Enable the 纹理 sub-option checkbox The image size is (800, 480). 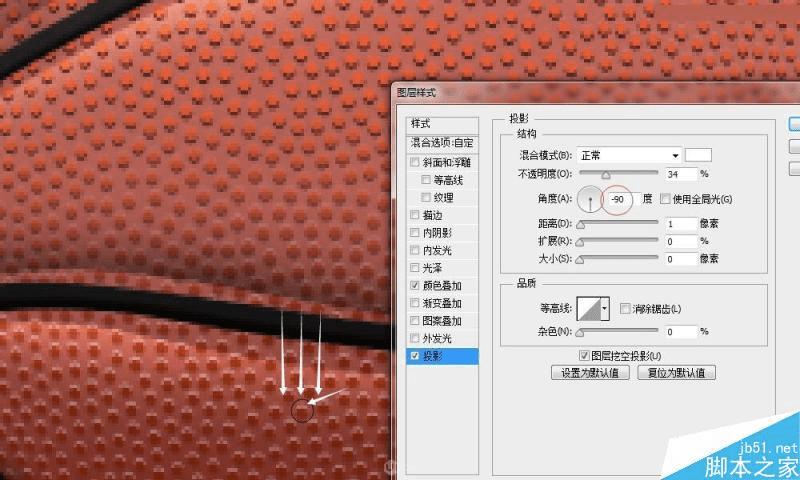[426, 197]
